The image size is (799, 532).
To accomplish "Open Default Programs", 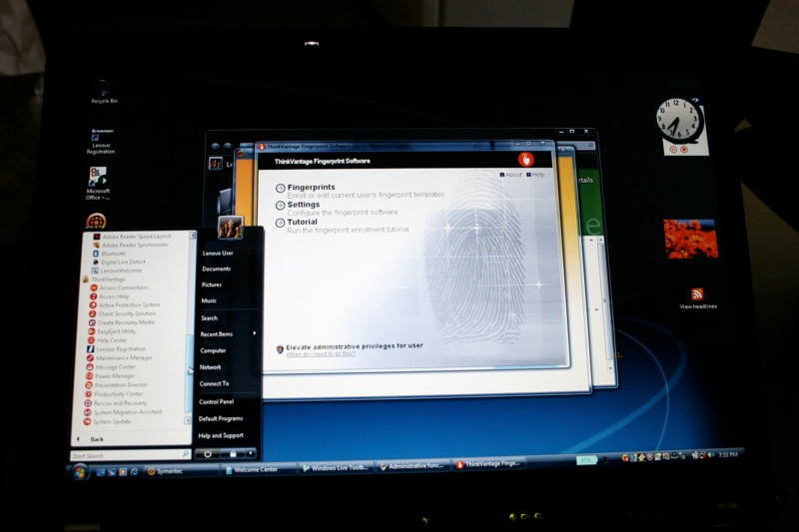I will tap(220, 418).
